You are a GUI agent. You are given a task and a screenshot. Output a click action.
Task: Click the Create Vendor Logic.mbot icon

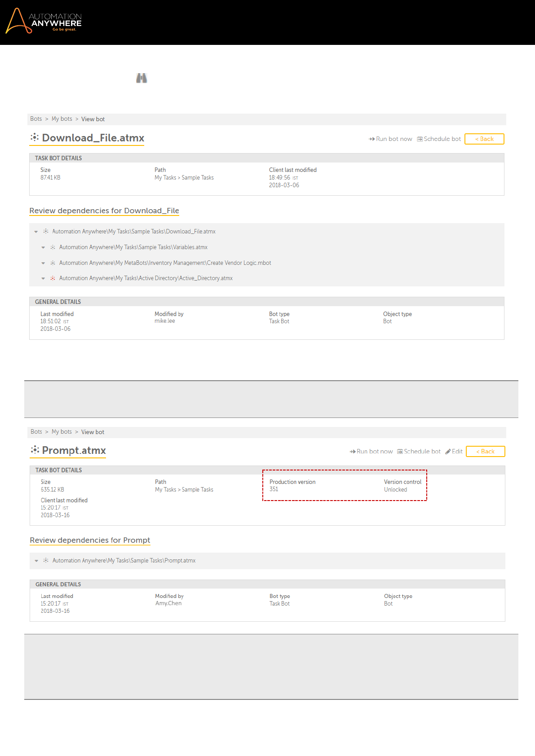[x=53, y=263]
